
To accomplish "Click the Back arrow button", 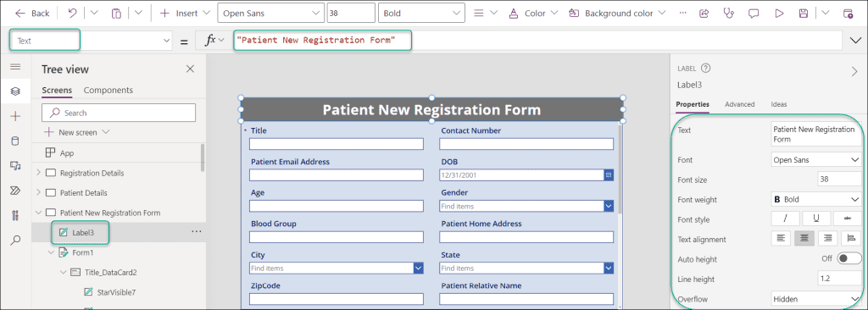I will pos(32,14).
